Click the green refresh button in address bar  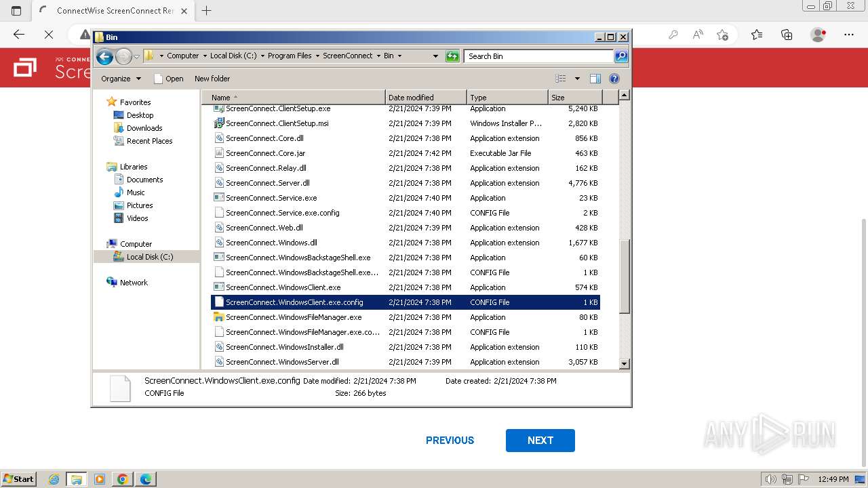452,56
